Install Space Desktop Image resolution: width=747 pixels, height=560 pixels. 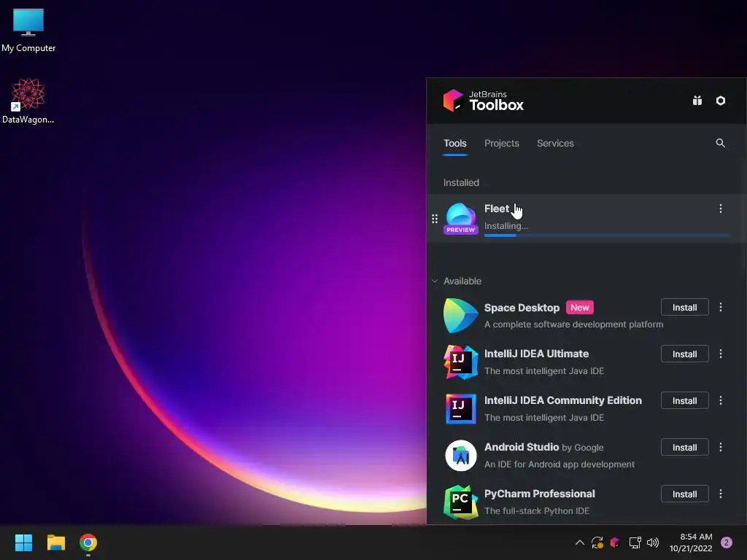coord(684,307)
